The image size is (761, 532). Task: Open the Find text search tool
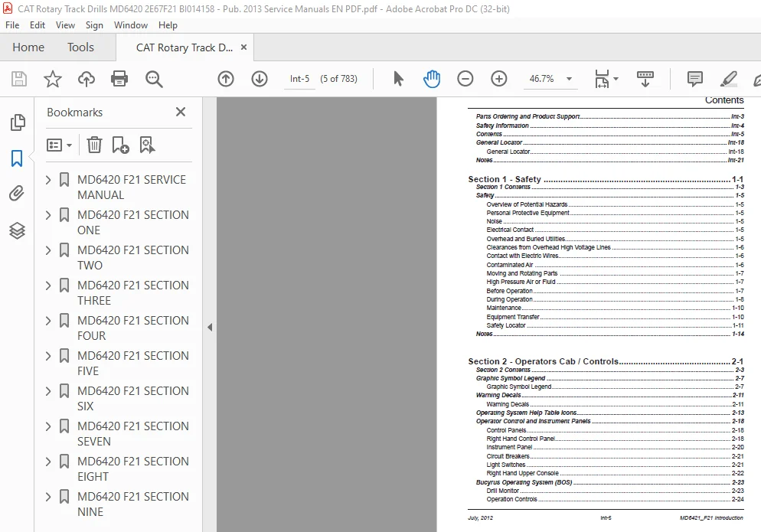pos(154,79)
